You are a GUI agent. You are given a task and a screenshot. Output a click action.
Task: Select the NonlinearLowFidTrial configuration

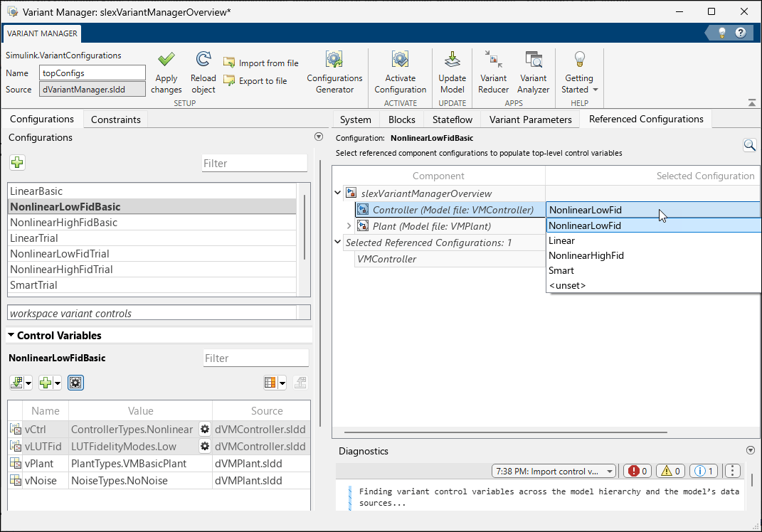click(x=152, y=254)
